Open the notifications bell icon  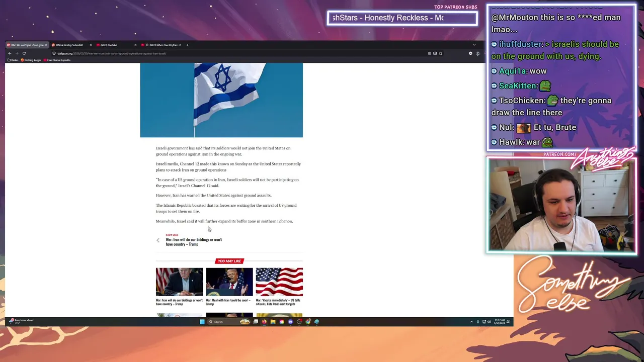click(x=508, y=322)
